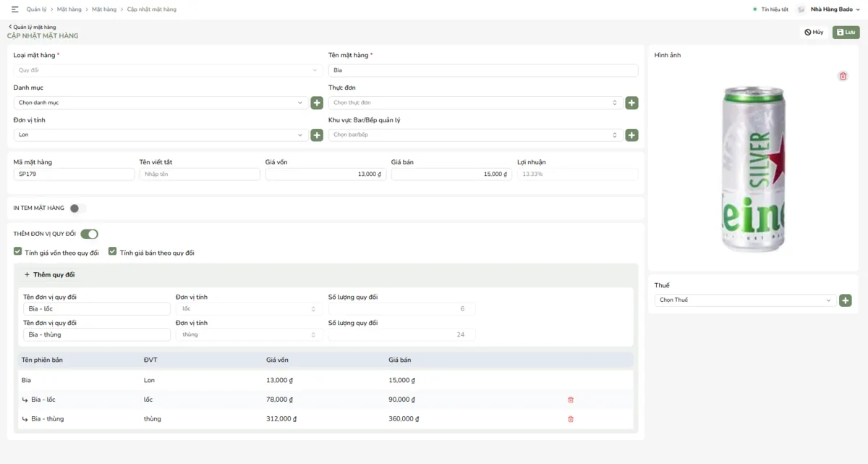Click the Tên viết tắt input

[200, 174]
